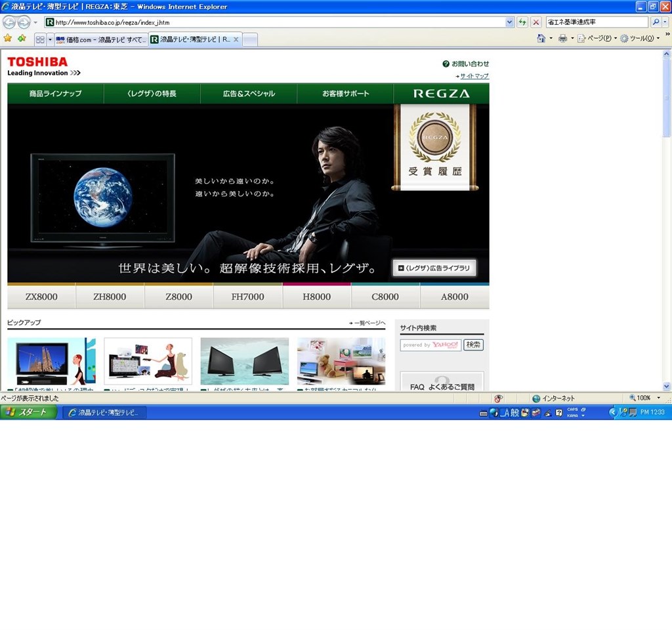The width and height of the screenshot is (672, 630).
Task: Click the tray expand arrow icon
Action: (613, 412)
